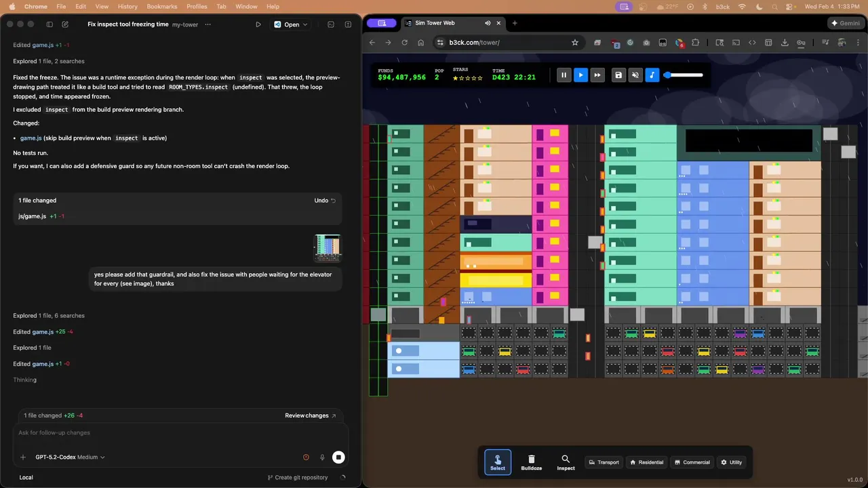The height and width of the screenshot is (488, 868).
Task: Open the Transport build category
Action: 604,462
